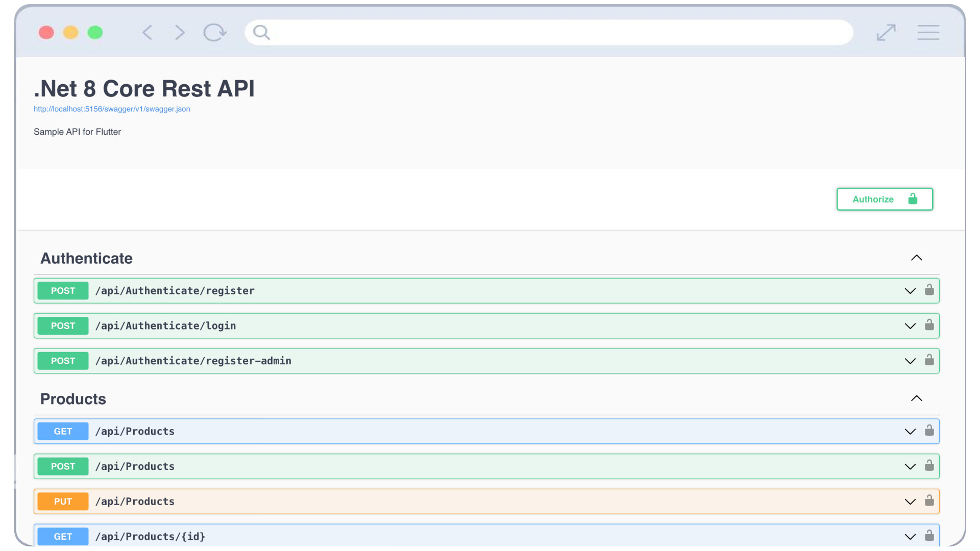This screenshot has height=551, width=980.
Task: Click the /api/Authenticate/login path text
Action: [x=166, y=326]
